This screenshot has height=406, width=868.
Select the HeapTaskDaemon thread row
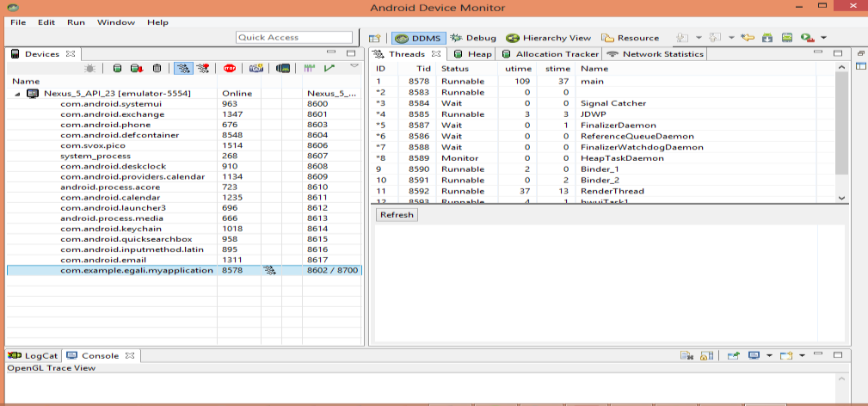tap(603, 158)
